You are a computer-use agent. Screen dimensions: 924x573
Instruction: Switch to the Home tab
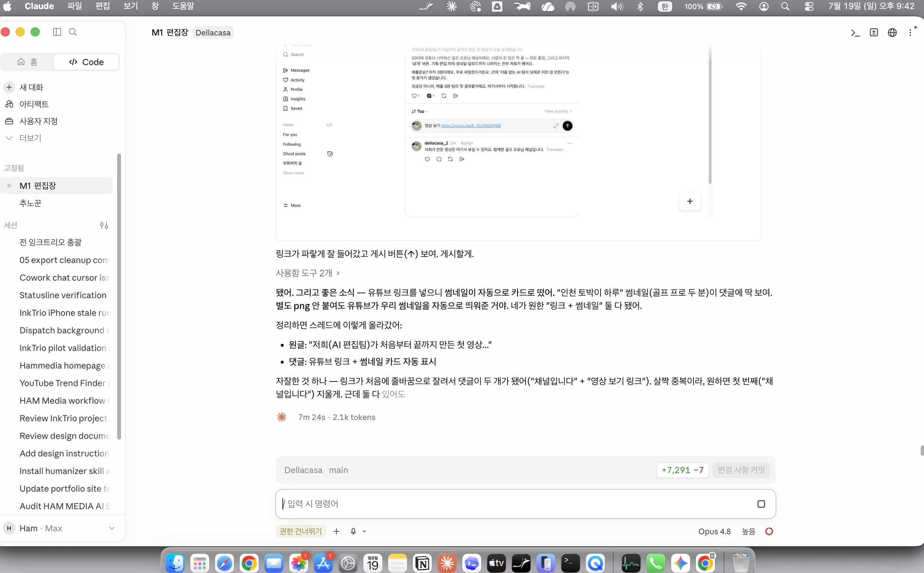(x=27, y=62)
